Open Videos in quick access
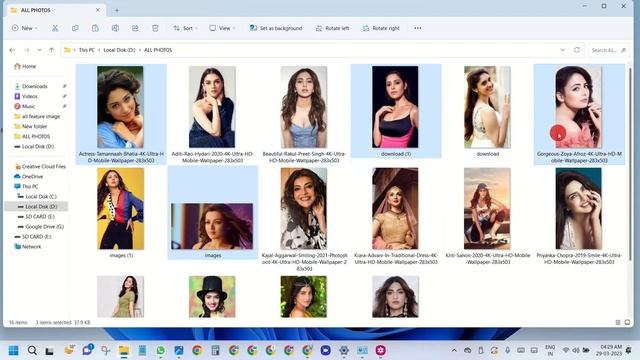This screenshot has height=360, width=640. [x=29, y=96]
